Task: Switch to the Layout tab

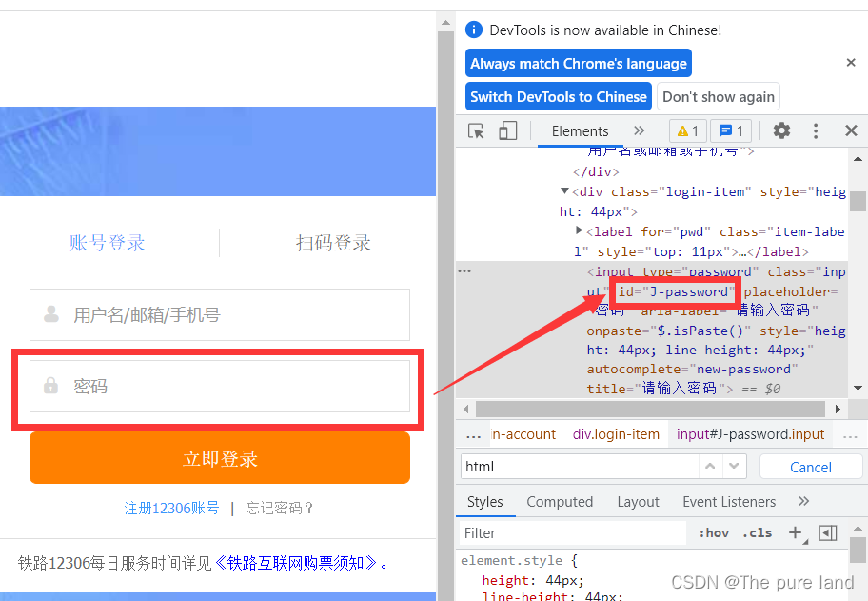Action: tap(639, 502)
